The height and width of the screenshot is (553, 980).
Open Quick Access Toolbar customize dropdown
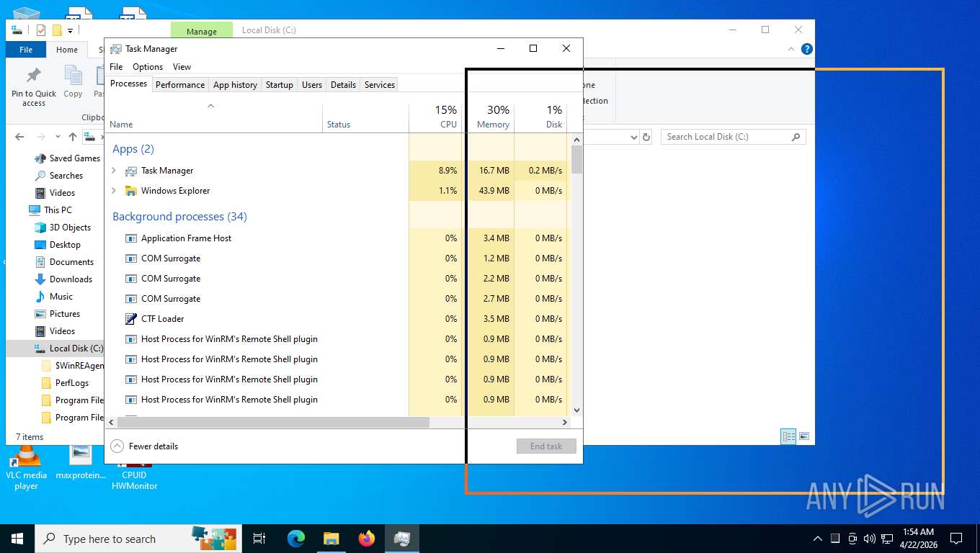tap(70, 30)
